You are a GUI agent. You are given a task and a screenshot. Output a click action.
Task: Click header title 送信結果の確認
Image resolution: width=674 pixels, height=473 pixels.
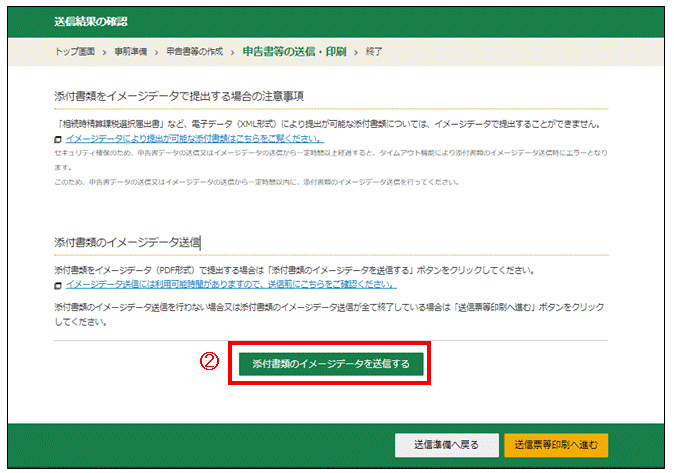(91, 22)
